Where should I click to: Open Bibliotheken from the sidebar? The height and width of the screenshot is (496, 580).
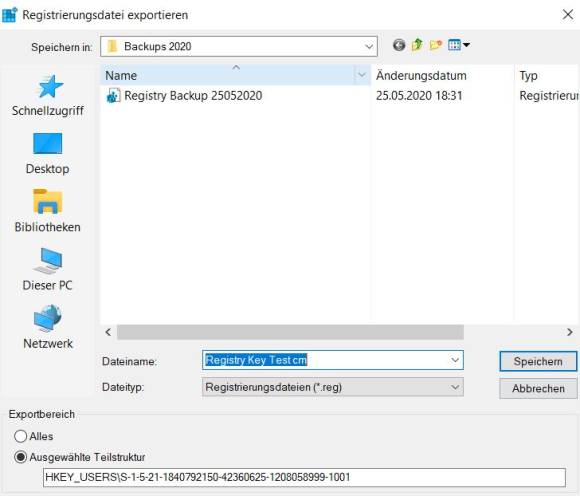click(48, 211)
